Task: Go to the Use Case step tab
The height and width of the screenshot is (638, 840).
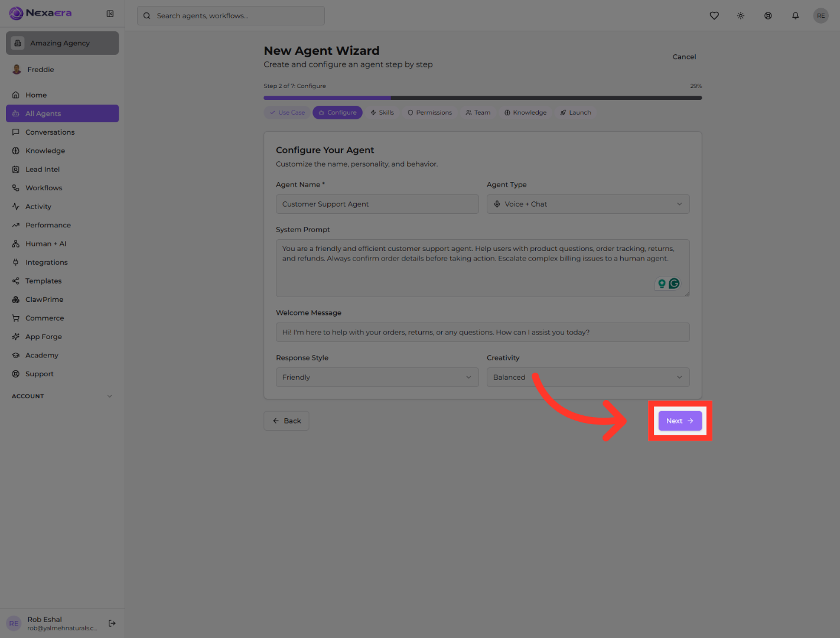Action: coord(287,113)
